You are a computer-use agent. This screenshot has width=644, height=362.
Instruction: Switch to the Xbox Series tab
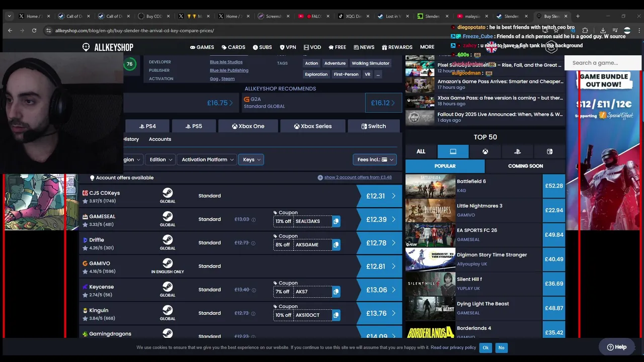click(x=313, y=126)
